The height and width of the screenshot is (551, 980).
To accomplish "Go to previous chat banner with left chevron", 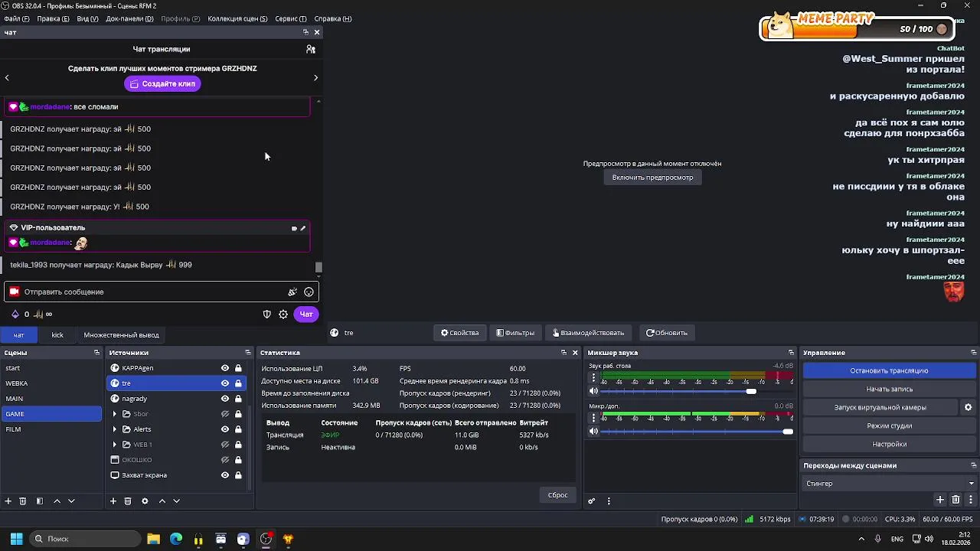I will tap(7, 77).
